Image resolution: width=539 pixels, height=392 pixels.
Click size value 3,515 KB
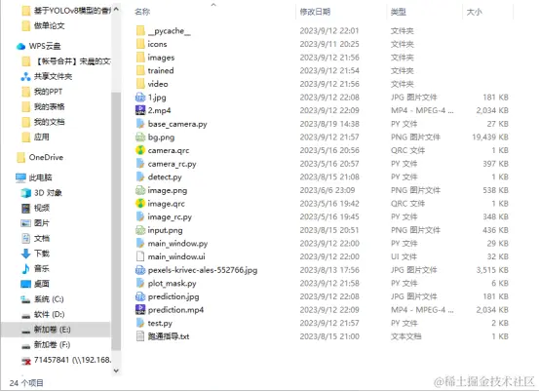pos(492,270)
